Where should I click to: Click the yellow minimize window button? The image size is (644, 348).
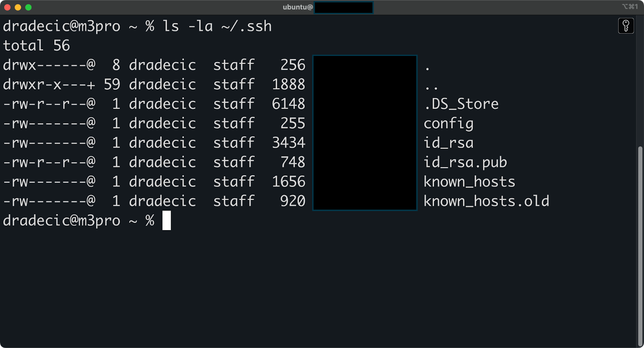pos(18,7)
